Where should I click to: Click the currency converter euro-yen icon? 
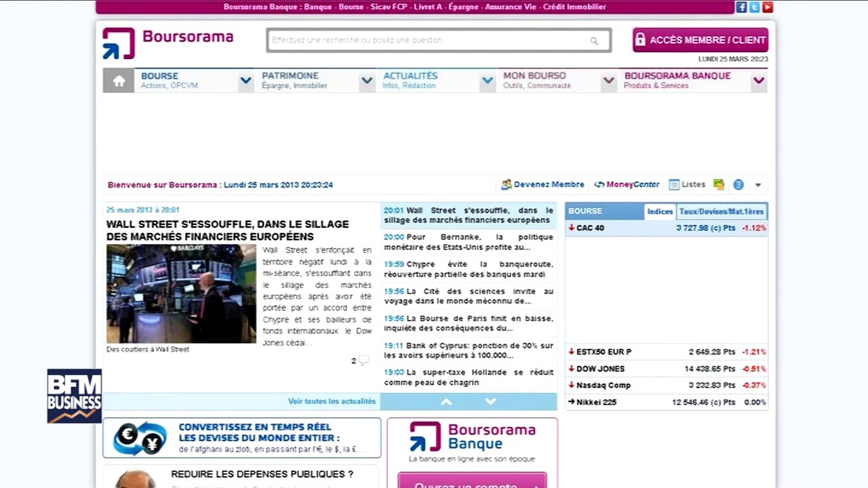[x=140, y=438]
